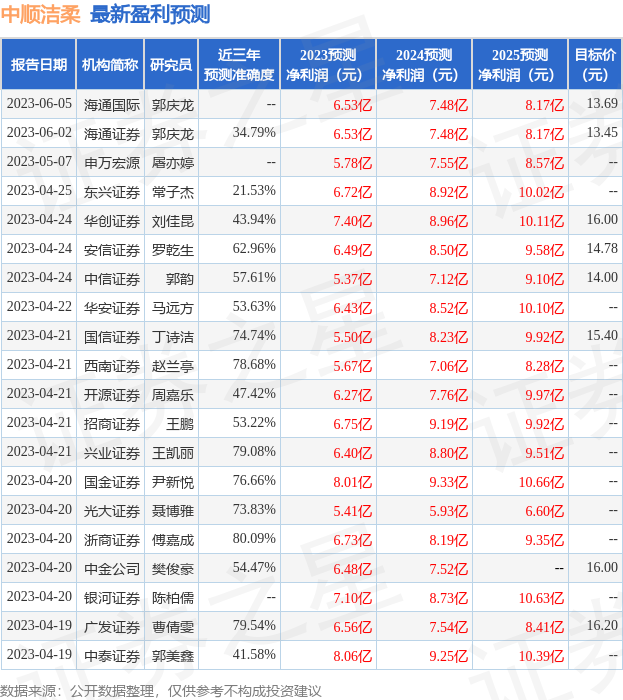Select the 西南证券 institution cell
The height and width of the screenshot is (700, 623).
click(x=112, y=366)
